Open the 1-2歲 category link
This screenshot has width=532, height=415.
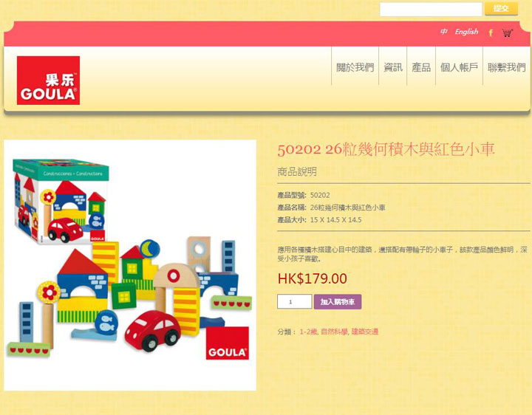tap(308, 332)
